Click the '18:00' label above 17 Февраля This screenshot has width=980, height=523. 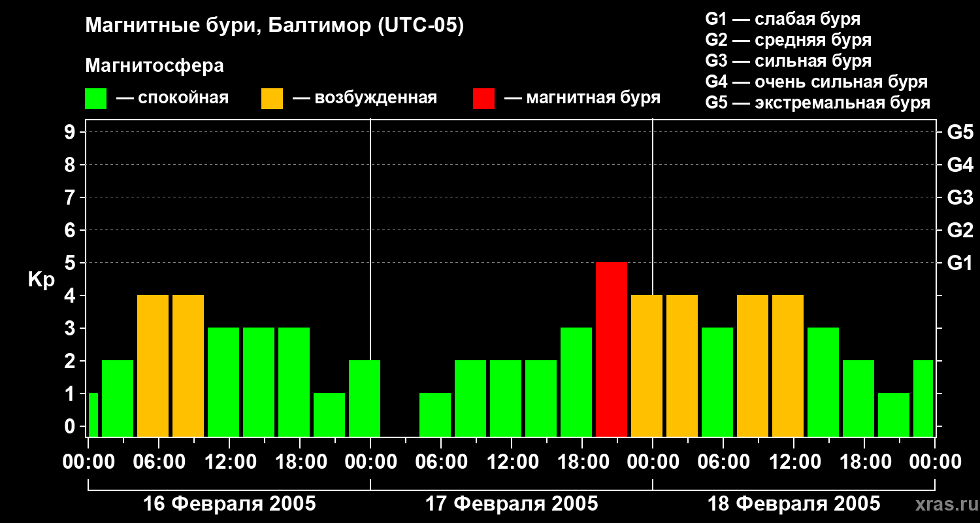582,462
